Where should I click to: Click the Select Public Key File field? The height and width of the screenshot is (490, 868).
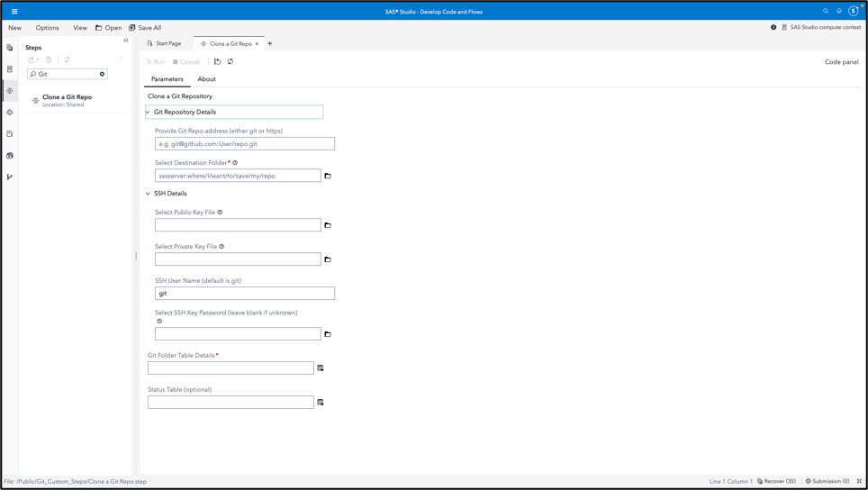click(238, 225)
